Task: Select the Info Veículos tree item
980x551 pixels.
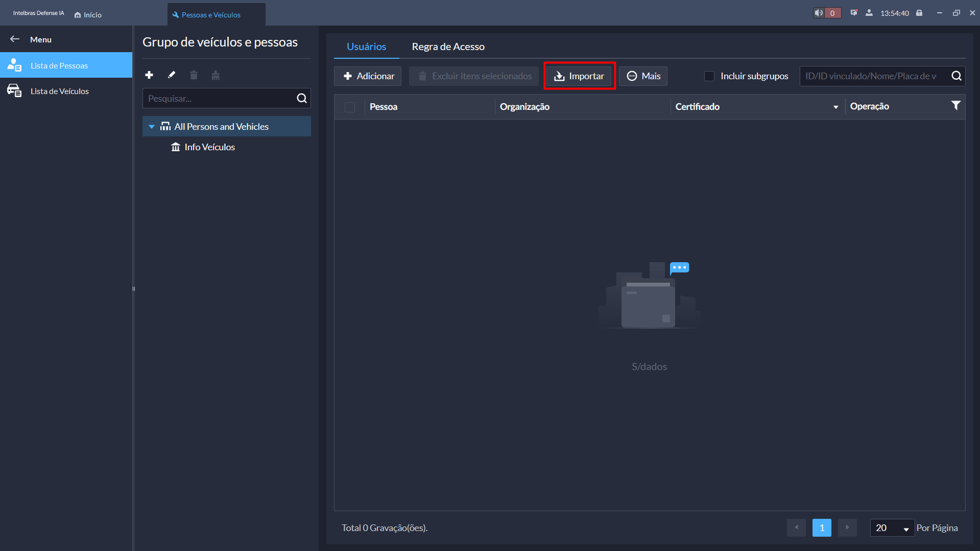Action: coord(209,147)
